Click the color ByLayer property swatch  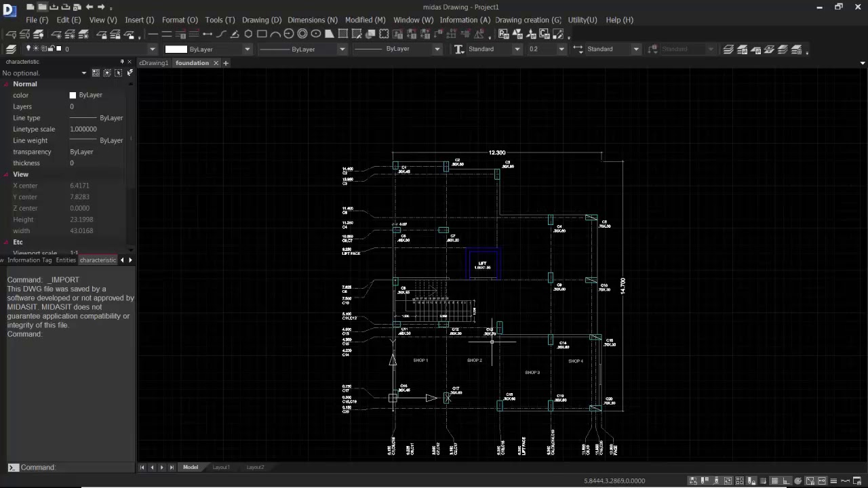(x=73, y=96)
